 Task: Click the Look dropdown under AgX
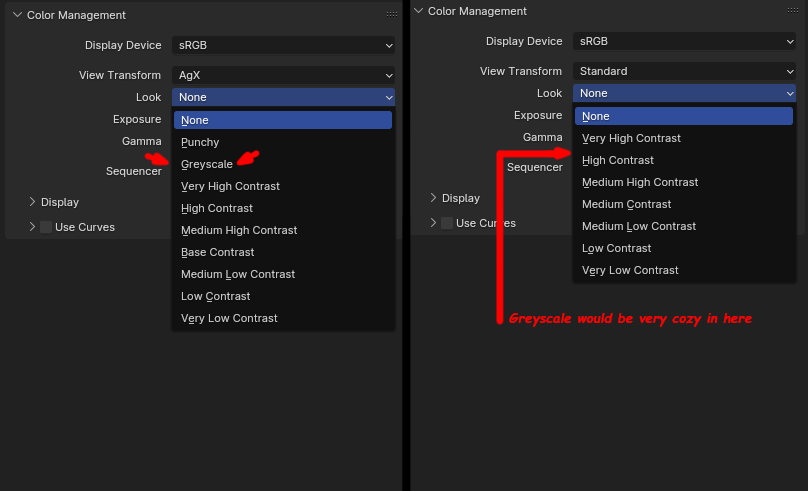click(x=283, y=97)
